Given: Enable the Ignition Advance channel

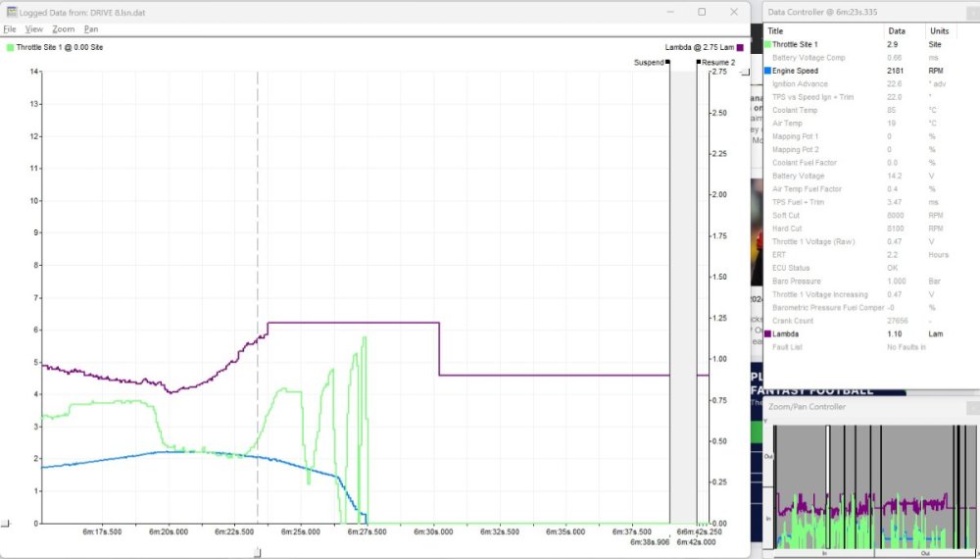Looking at the screenshot, I should (x=800, y=84).
